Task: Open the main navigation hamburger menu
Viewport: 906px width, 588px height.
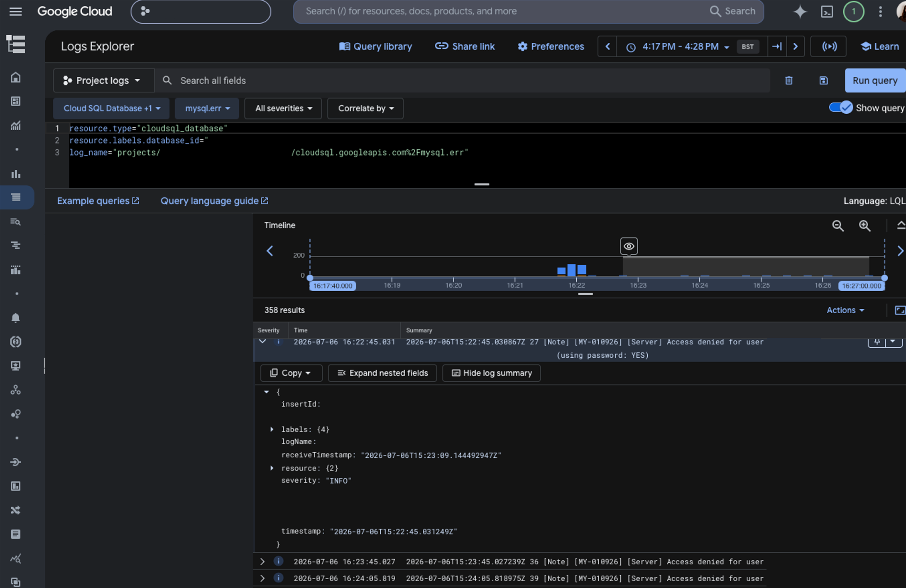Action: point(15,11)
